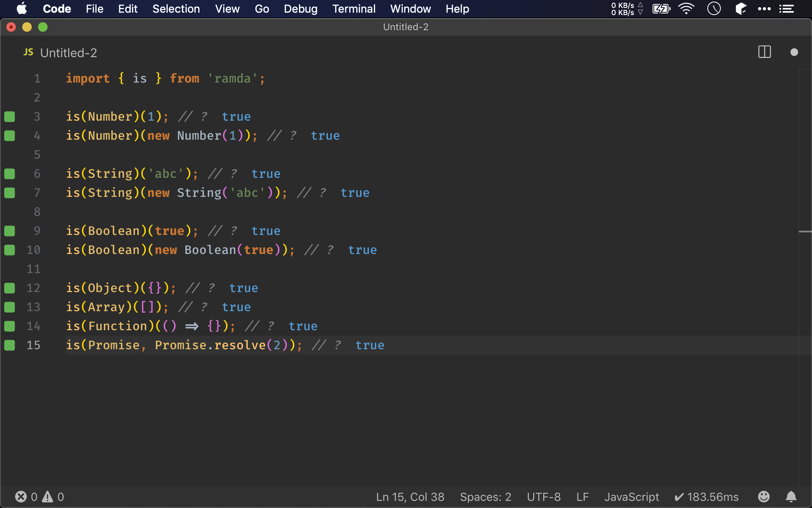Click the dark hexagon-shaped icon in the menu bar
Screen dimensions: 812x508
pos(741,9)
